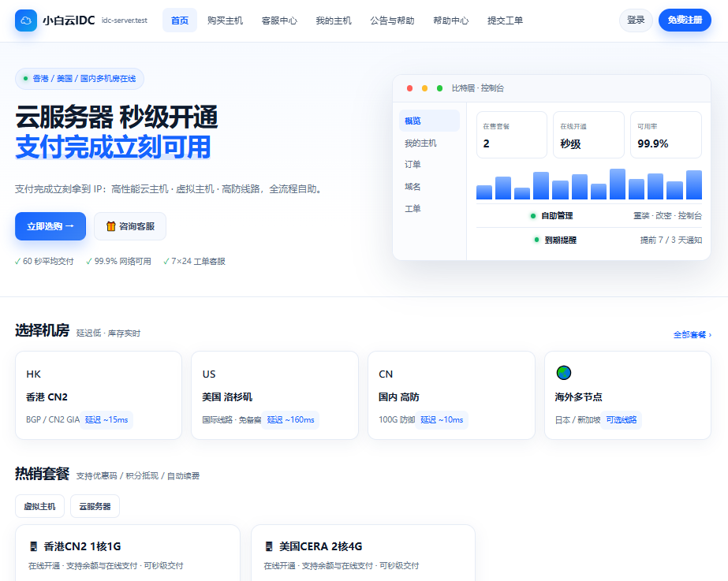
Task: Click the 选择机房 section heading
Action: 43,330
